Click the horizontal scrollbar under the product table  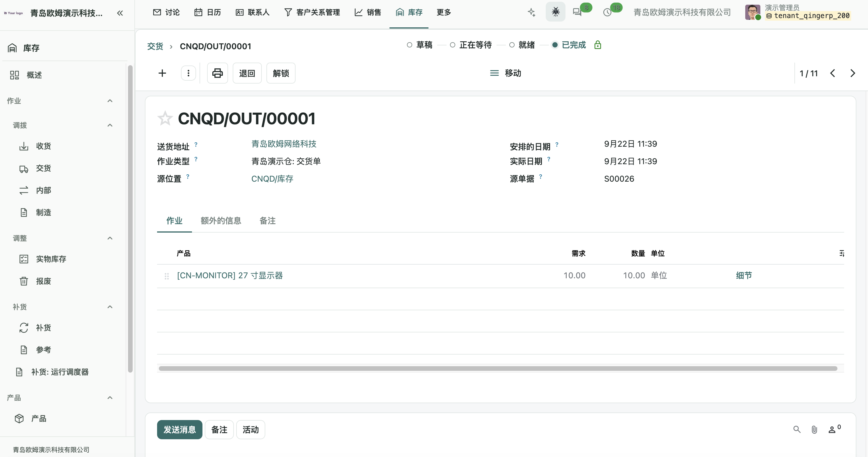coord(498,368)
